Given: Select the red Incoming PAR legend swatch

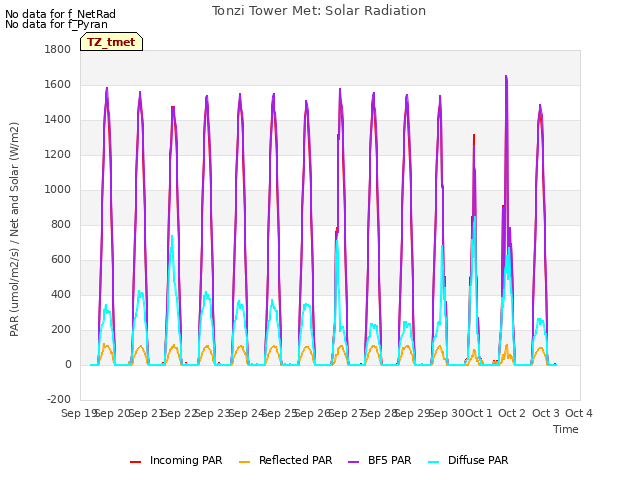Looking at the screenshot, I should [x=136, y=462].
